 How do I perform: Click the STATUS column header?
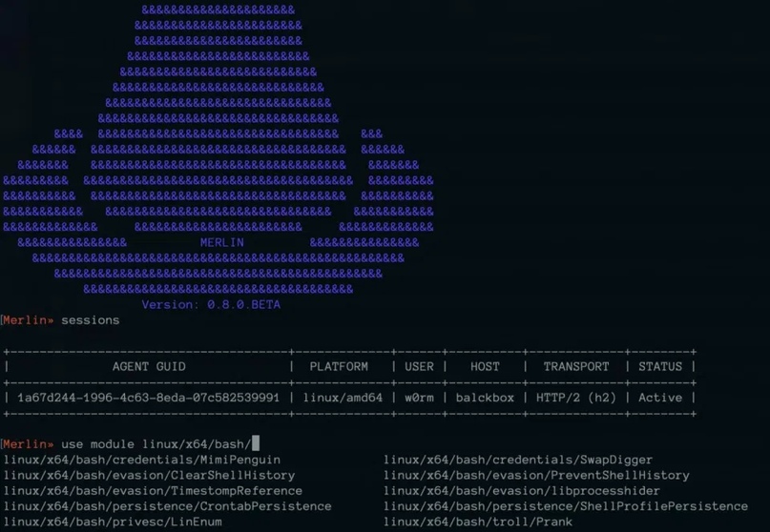coord(660,367)
